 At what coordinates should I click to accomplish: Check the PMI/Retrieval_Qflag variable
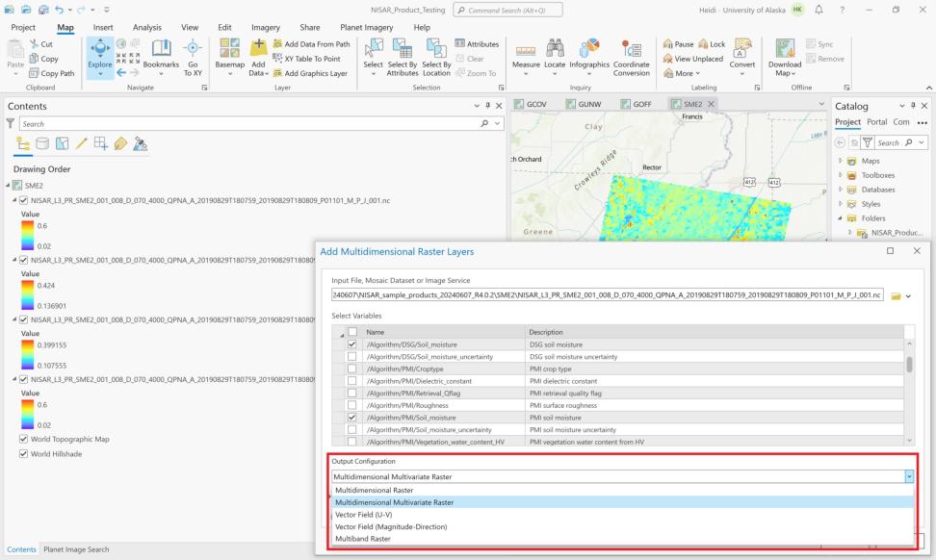coord(352,393)
